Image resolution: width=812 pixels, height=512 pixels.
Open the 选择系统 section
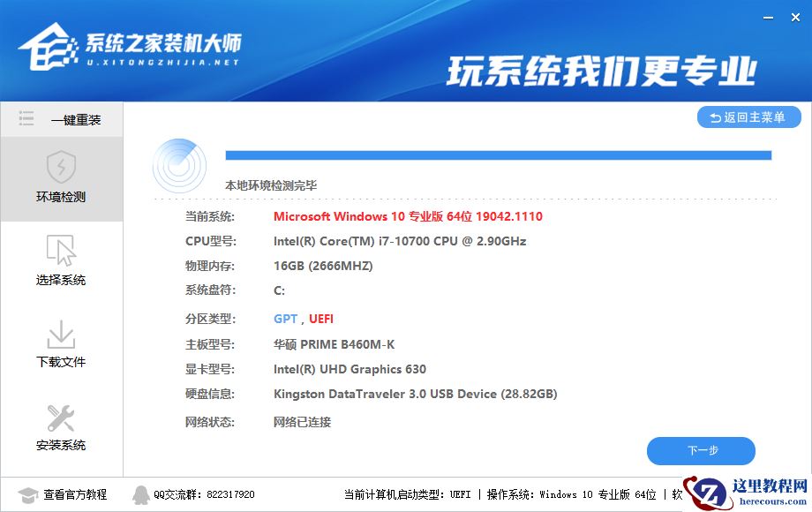[x=60, y=261]
